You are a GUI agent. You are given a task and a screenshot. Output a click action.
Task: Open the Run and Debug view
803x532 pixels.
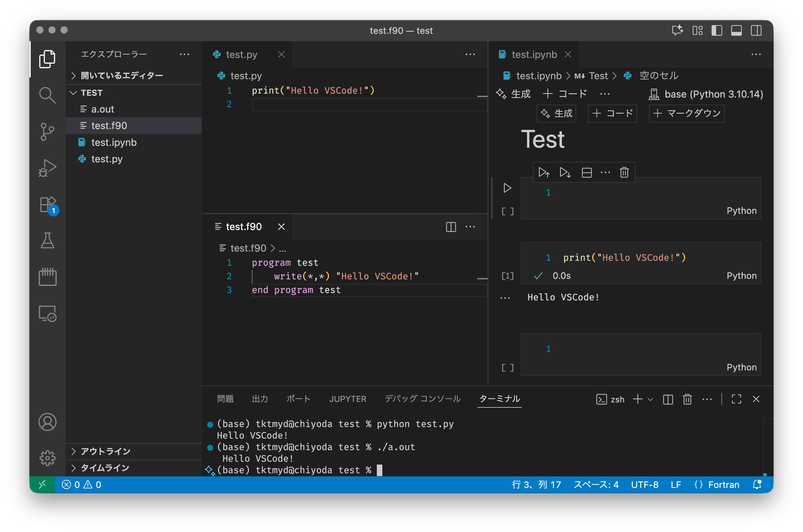(x=47, y=168)
